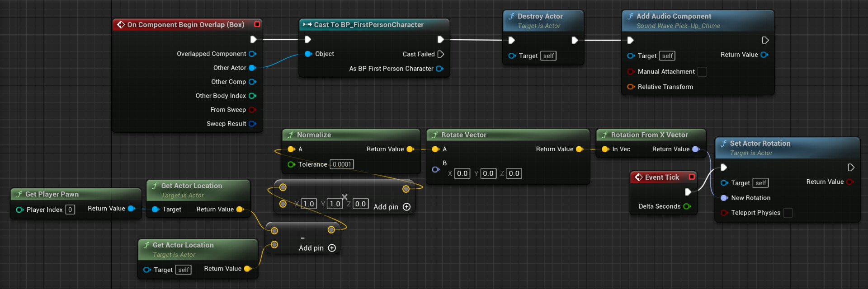Image resolution: width=868 pixels, height=289 pixels.
Task: Select the Destroy Actor node by its title
Action: [x=540, y=16]
